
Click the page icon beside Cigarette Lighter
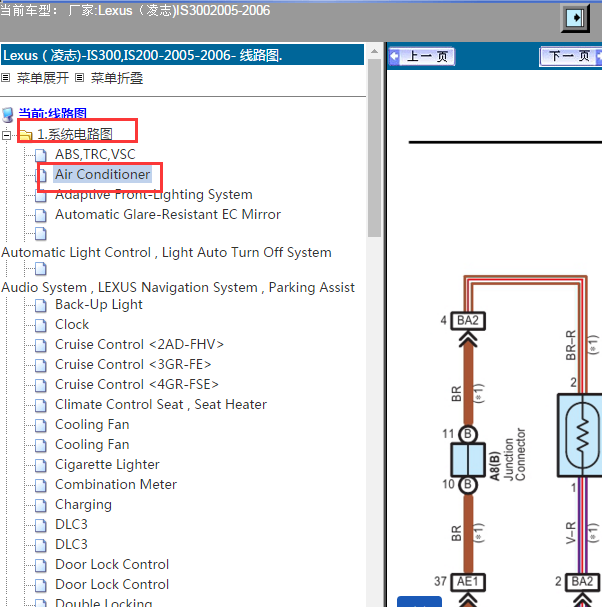41,465
